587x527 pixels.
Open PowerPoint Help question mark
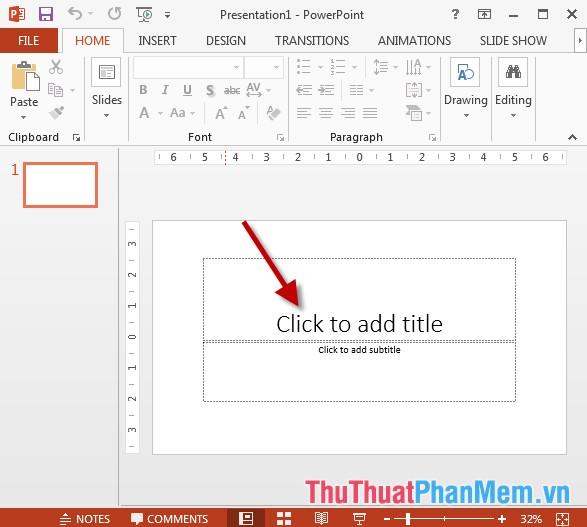click(x=455, y=15)
